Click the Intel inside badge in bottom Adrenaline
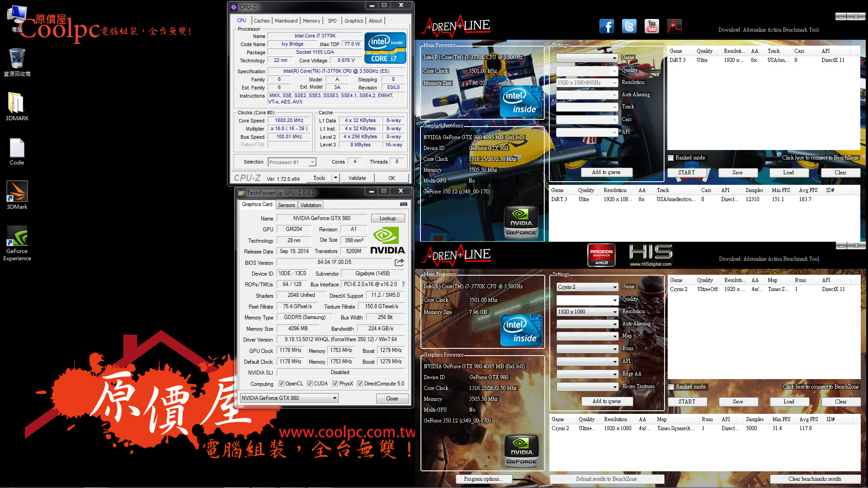The image size is (868, 488). (x=522, y=331)
